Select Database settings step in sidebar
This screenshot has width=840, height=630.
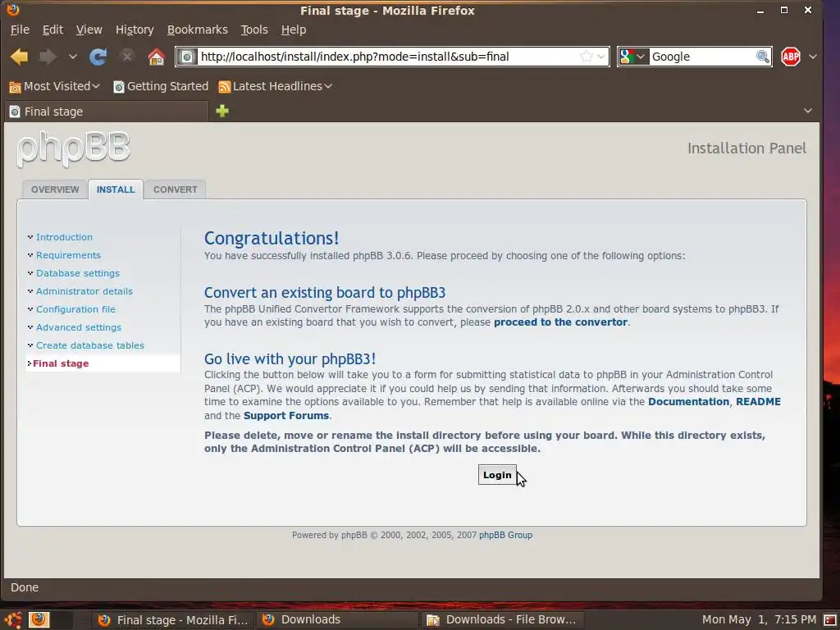(78, 273)
